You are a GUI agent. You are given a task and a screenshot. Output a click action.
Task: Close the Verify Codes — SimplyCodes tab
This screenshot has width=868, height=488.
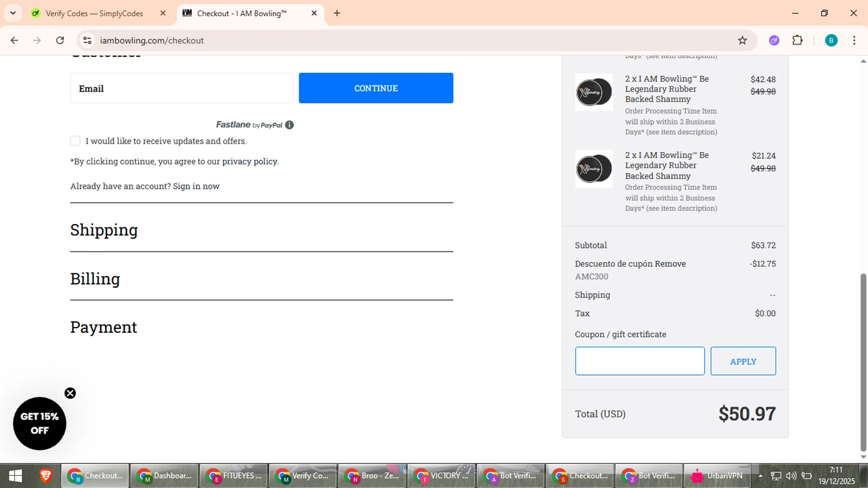tap(163, 13)
